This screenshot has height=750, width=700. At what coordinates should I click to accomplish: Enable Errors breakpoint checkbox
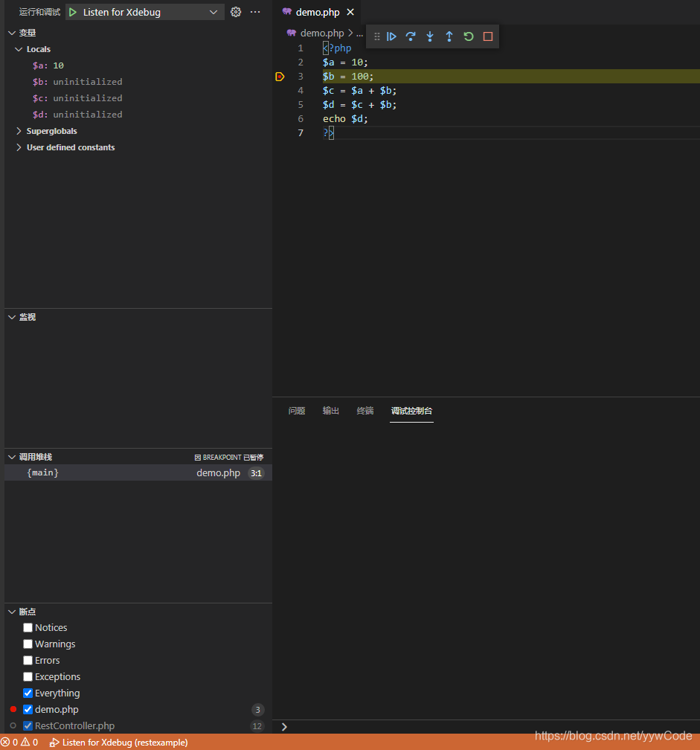(28, 660)
